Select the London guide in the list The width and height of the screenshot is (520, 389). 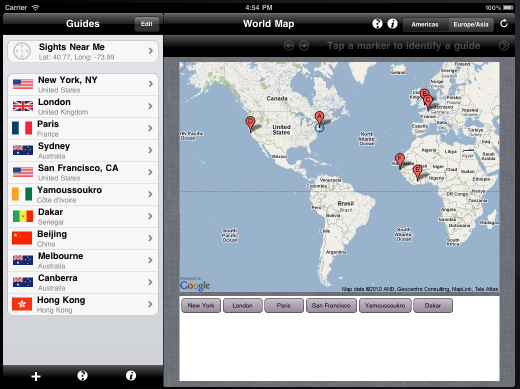coord(83,106)
